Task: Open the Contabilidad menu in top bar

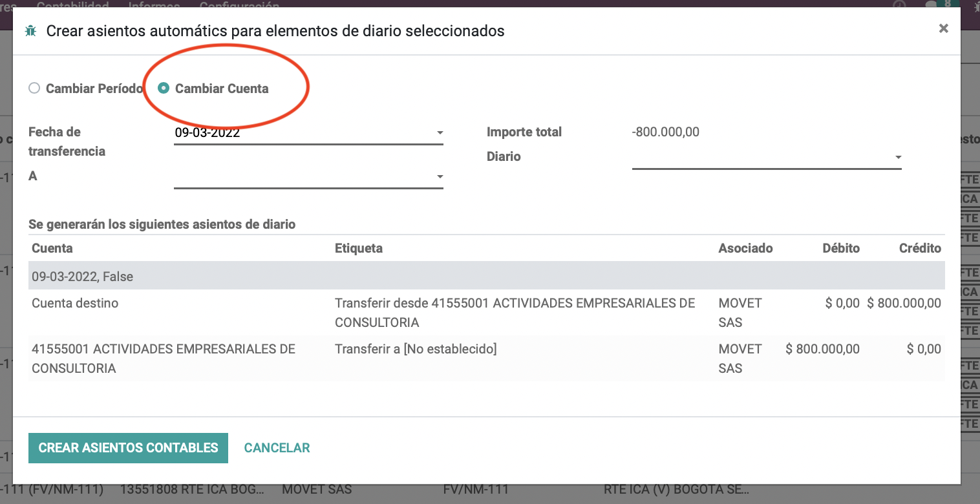Action: click(72, 5)
